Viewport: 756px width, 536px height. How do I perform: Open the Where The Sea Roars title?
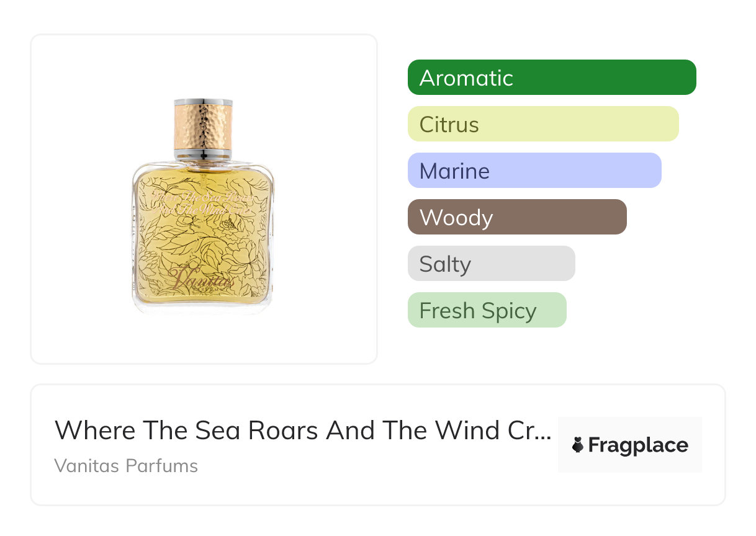[302, 430]
